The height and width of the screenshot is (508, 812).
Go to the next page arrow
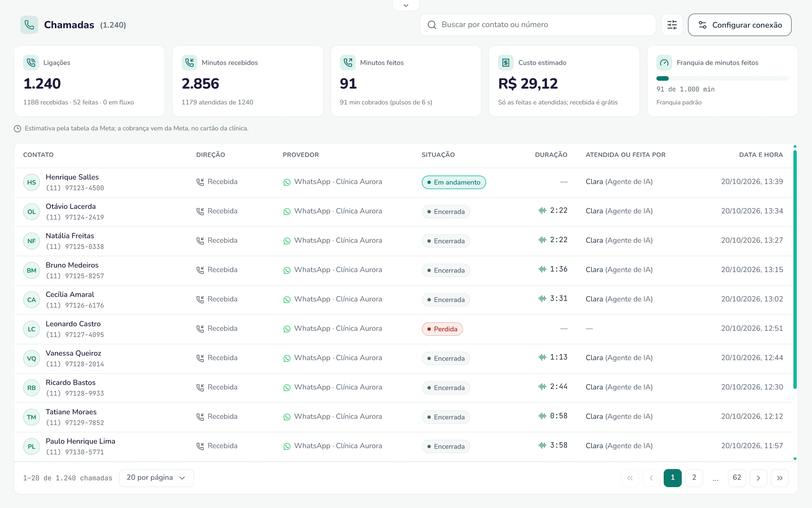point(758,478)
